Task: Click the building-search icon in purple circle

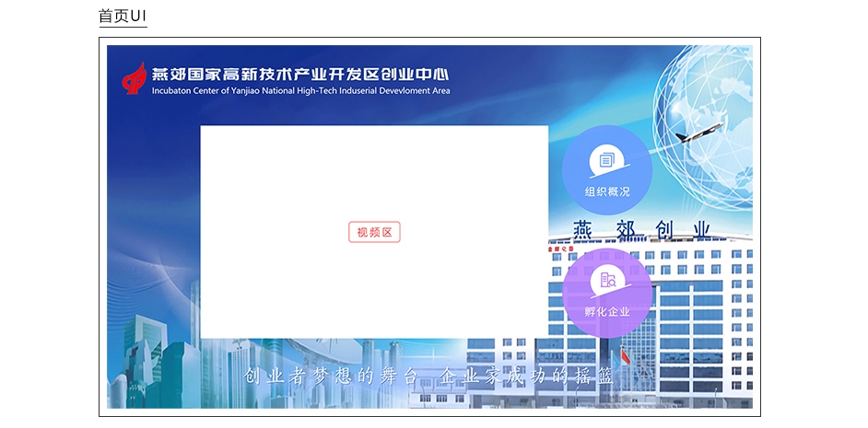Action: [x=607, y=280]
